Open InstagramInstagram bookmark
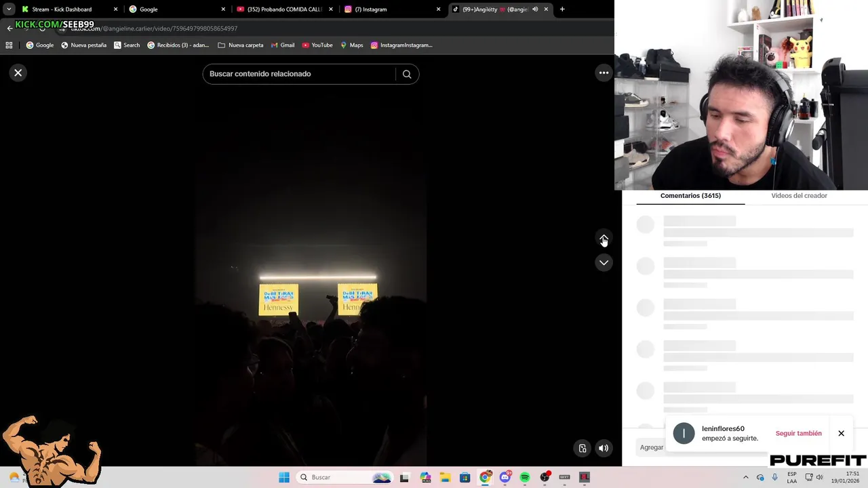Image resolution: width=868 pixels, height=488 pixels. [x=401, y=45]
